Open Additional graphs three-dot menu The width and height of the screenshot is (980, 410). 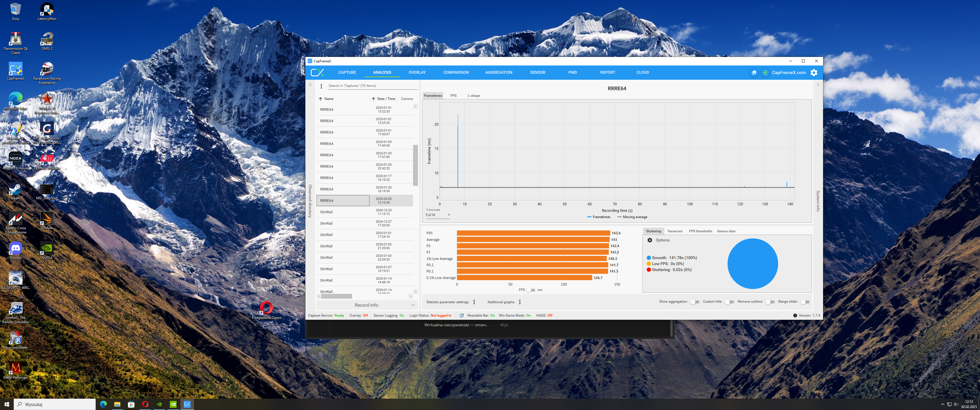520,302
